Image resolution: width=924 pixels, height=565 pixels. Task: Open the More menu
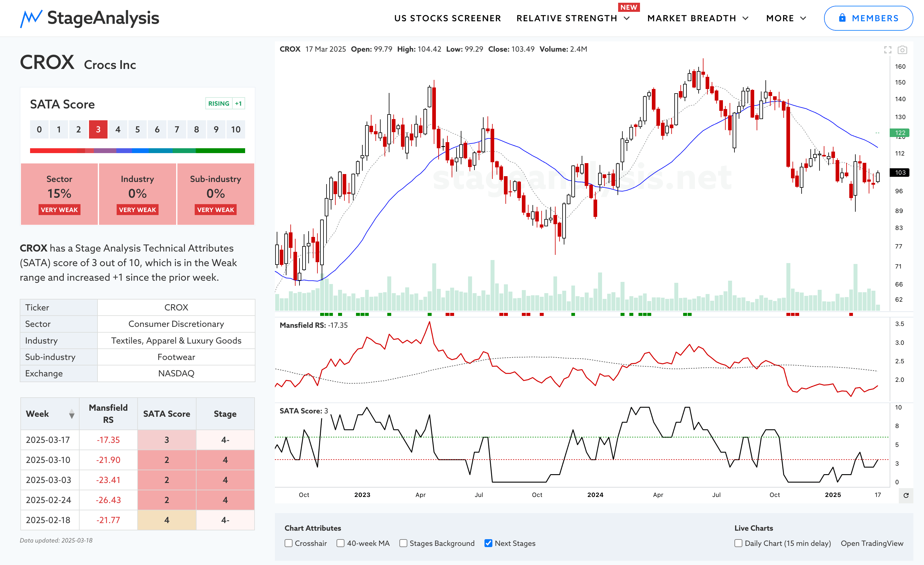pyautogui.click(x=780, y=18)
